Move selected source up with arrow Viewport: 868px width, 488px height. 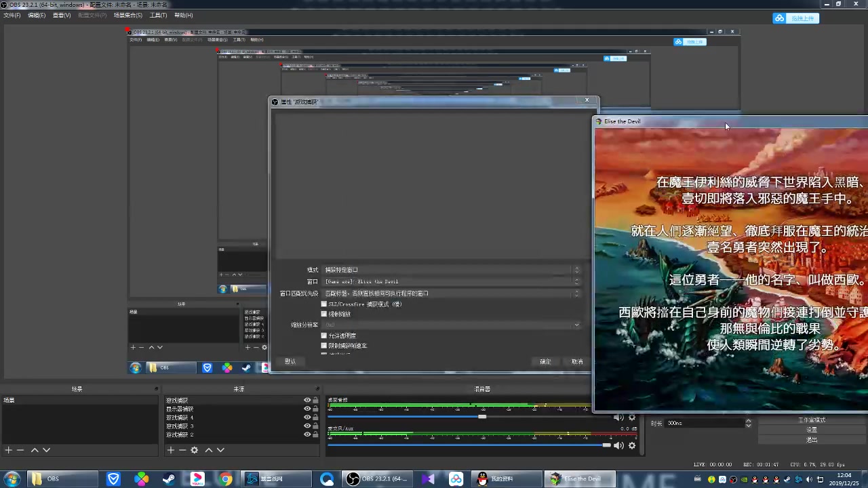click(209, 450)
